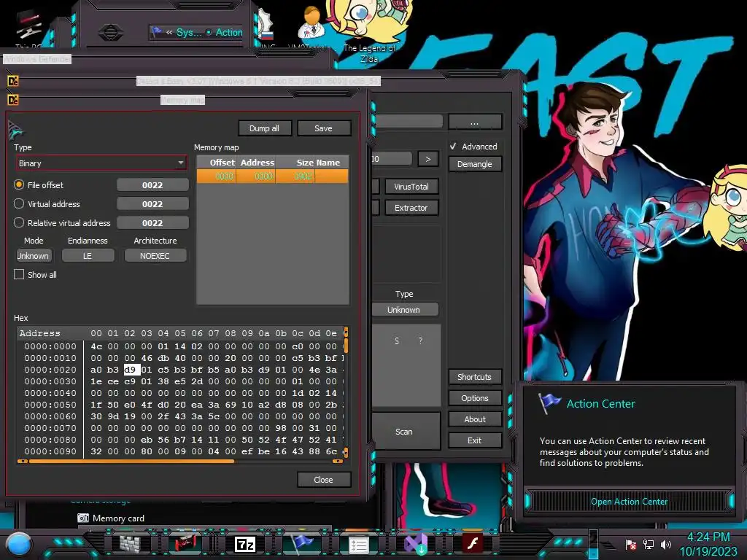Click the Shortcuts button
The image size is (747, 560).
click(x=474, y=377)
